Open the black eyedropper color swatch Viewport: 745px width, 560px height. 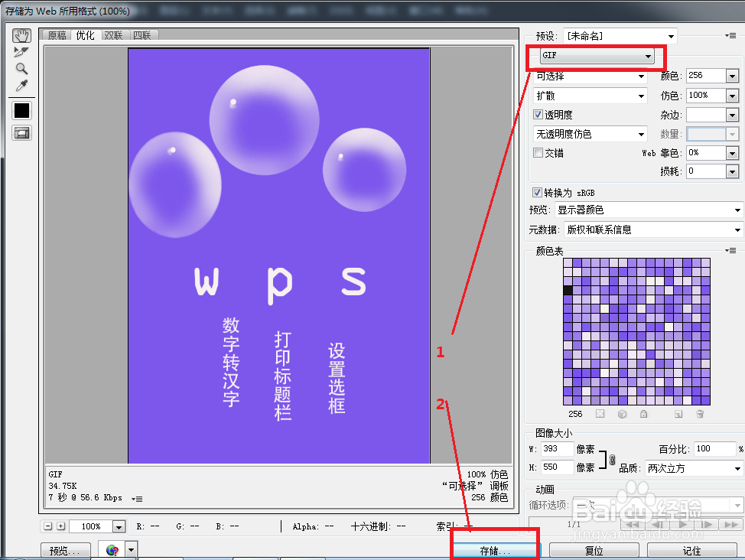tap(21, 111)
